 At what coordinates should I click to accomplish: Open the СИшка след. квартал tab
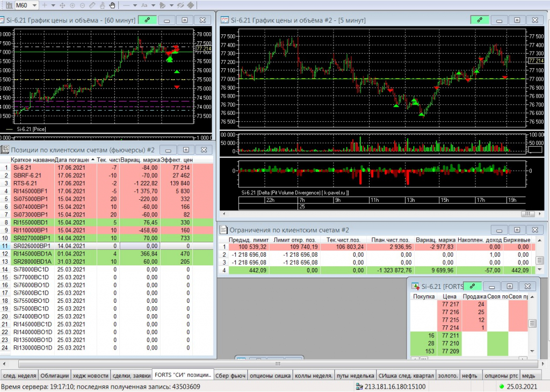406,375
